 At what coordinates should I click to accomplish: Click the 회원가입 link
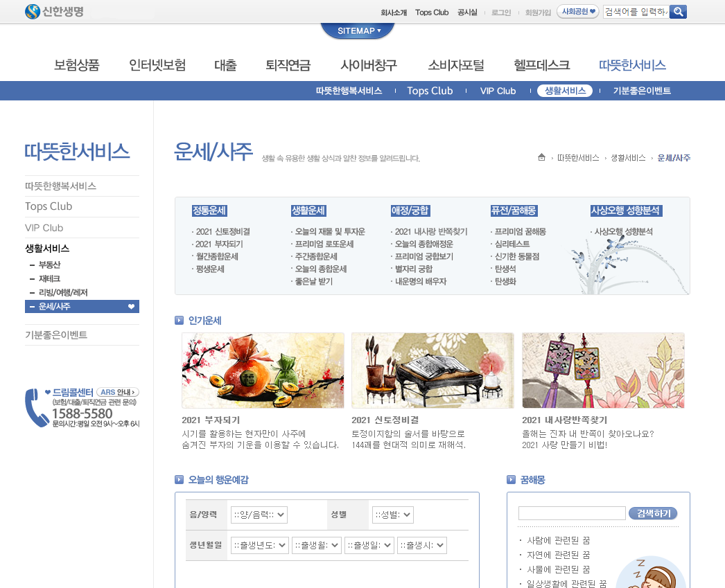(538, 12)
